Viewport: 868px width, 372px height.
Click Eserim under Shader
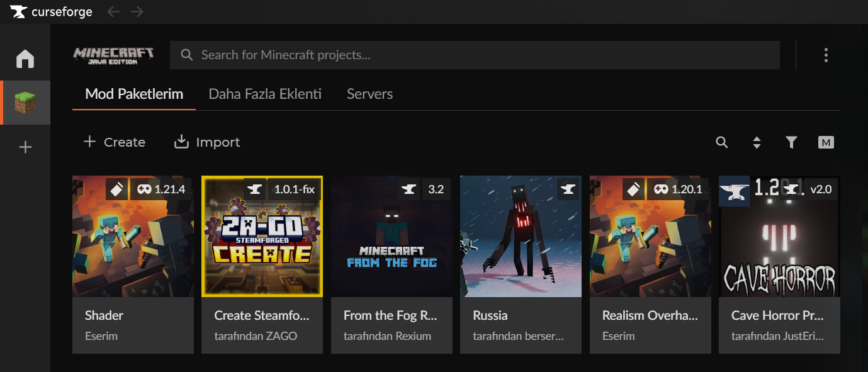pos(101,336)
